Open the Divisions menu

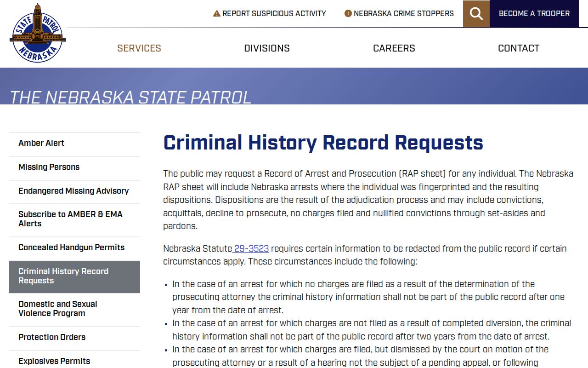tap(267, 48)
